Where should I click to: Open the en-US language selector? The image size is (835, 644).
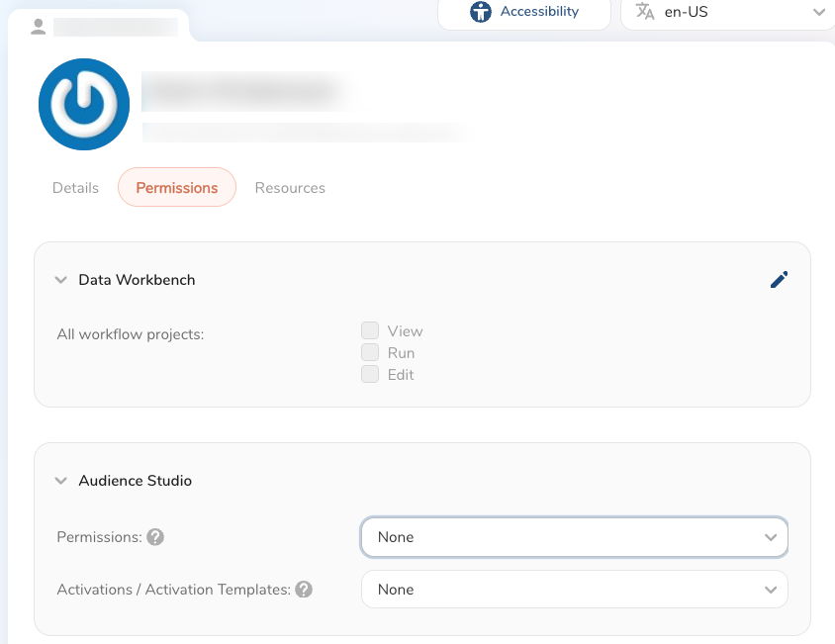click(730, 13)
